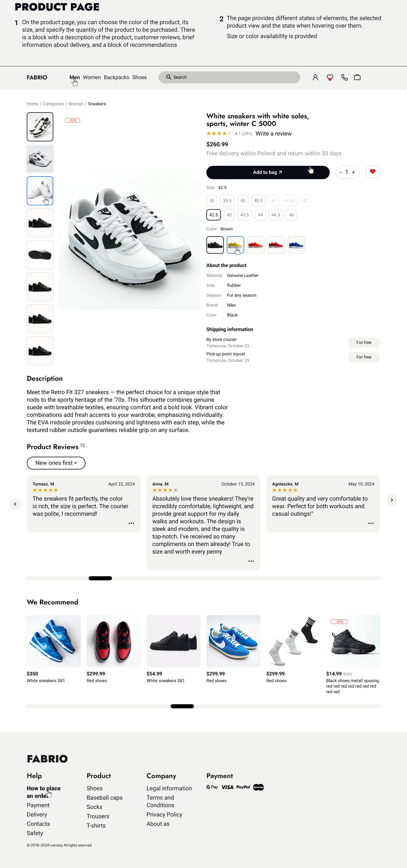407x868 pixels.
Task: Go to next review with right arrow
Action: coord(392,500)
